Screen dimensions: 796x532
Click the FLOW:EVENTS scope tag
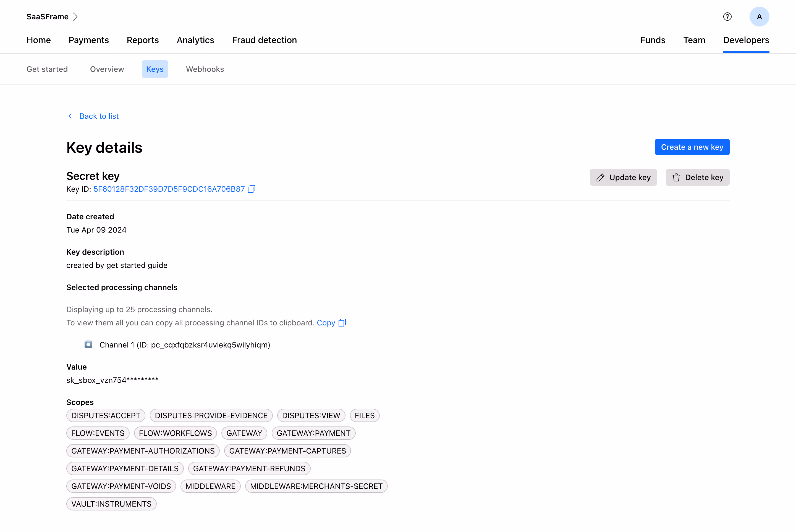pos(98,433)
